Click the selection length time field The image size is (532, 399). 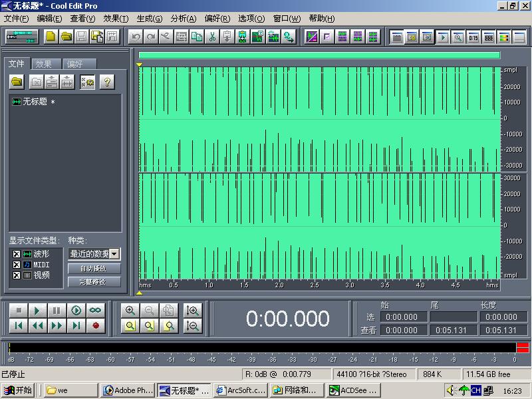click(x=503, y=317)
